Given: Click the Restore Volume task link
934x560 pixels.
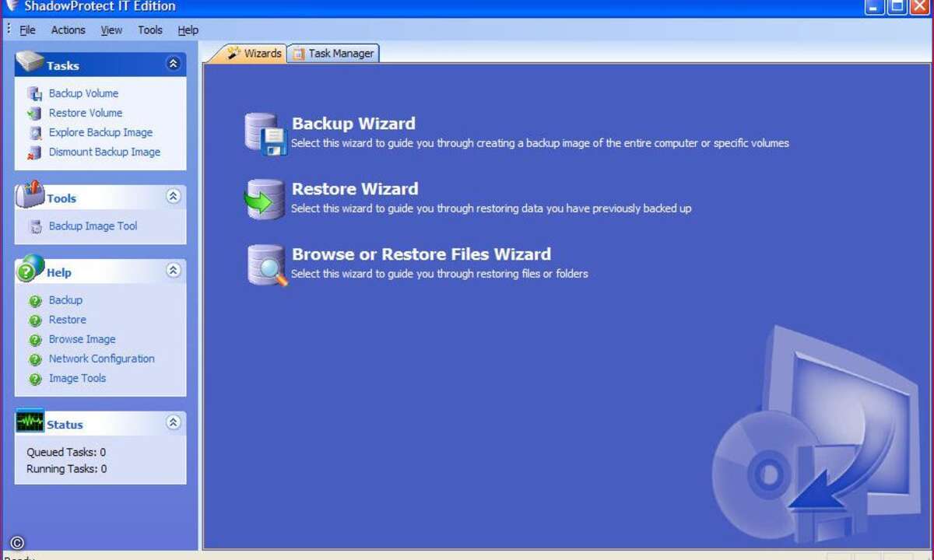Looking at the screenshot, I should pyautogui.click(x=86, y=113).
